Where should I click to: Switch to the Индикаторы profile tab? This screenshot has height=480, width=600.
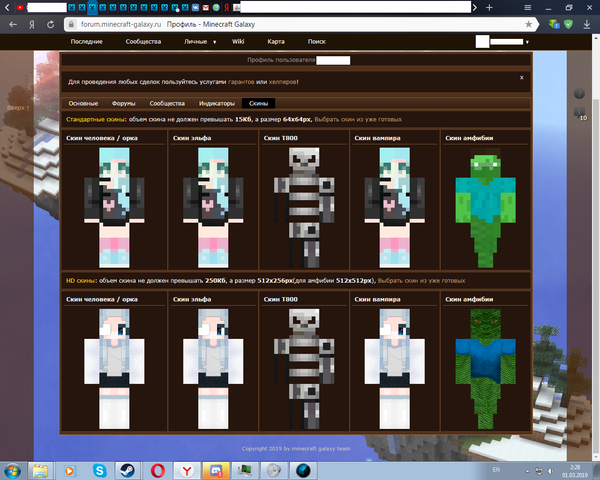click(217, 103)
